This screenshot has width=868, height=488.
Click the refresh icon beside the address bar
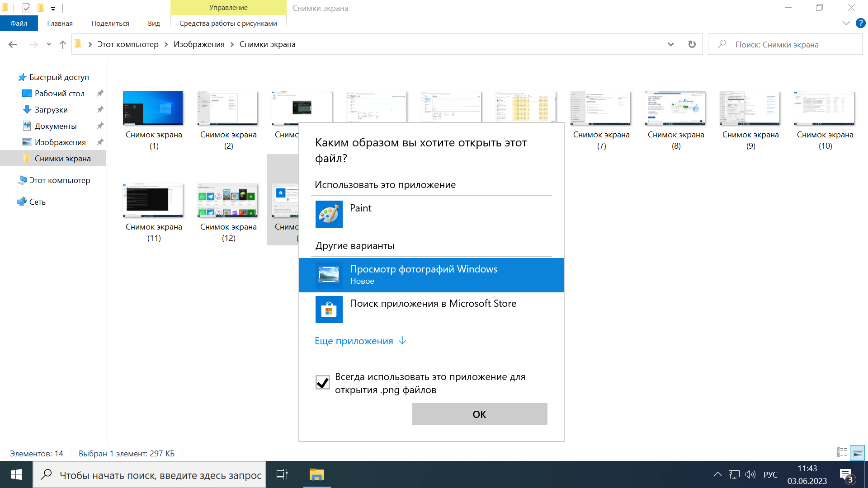[692, 44]
